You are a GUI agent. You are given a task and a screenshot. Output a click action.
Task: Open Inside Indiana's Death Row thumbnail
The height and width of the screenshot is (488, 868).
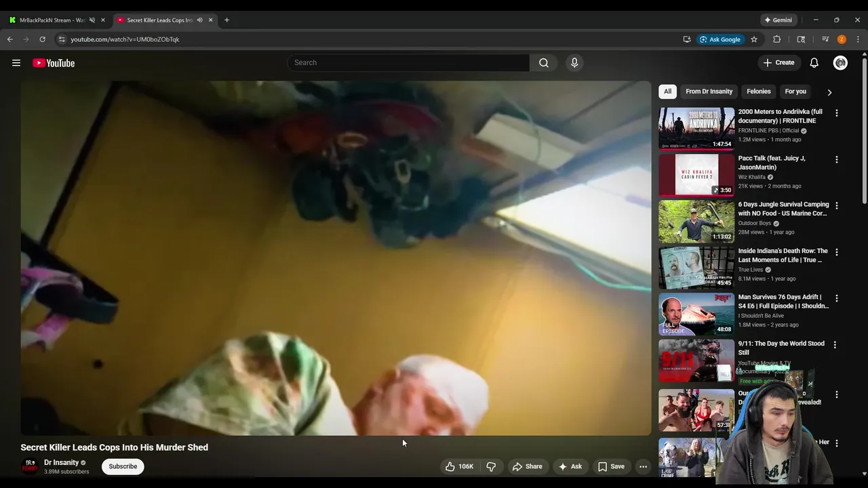tap(696, 267)
